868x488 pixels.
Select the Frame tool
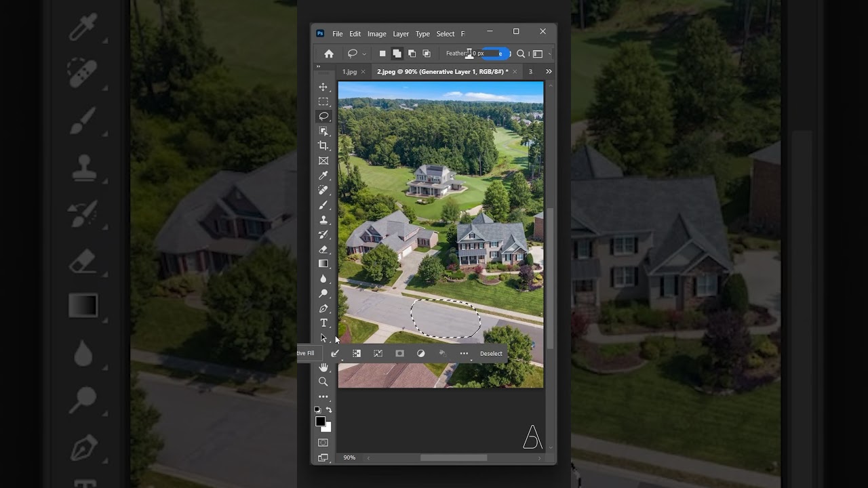[323, 161]
